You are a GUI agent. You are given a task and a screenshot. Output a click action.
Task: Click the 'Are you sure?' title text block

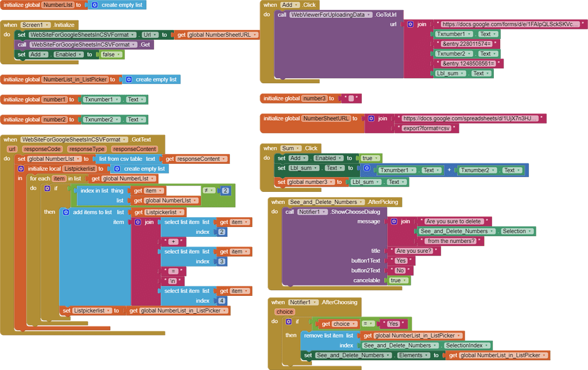[413, 250]
